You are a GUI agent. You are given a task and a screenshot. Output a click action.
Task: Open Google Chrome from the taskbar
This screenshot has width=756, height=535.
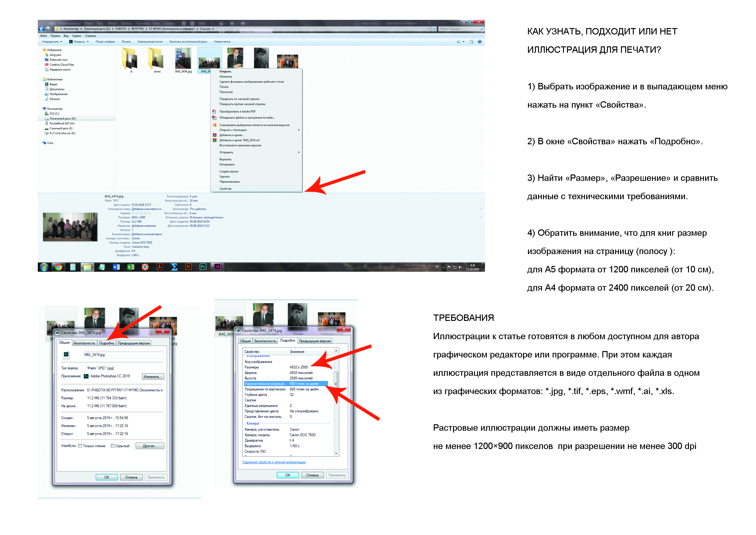pos(59,267)
